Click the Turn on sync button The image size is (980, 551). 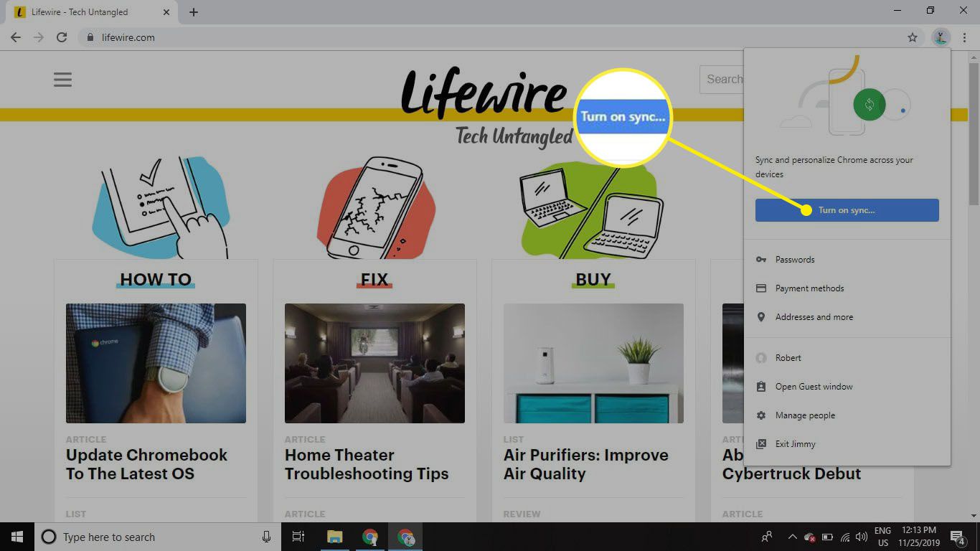[x=847, y=210]
